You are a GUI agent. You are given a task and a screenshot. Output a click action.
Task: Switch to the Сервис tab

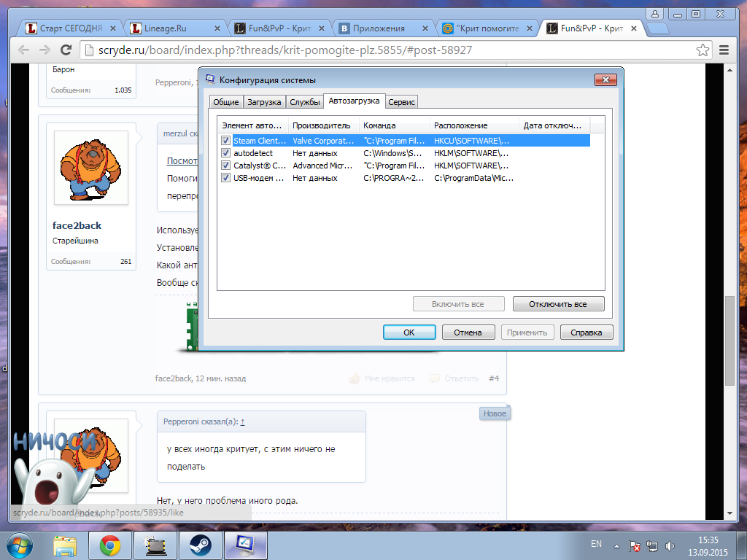[401, 102]
